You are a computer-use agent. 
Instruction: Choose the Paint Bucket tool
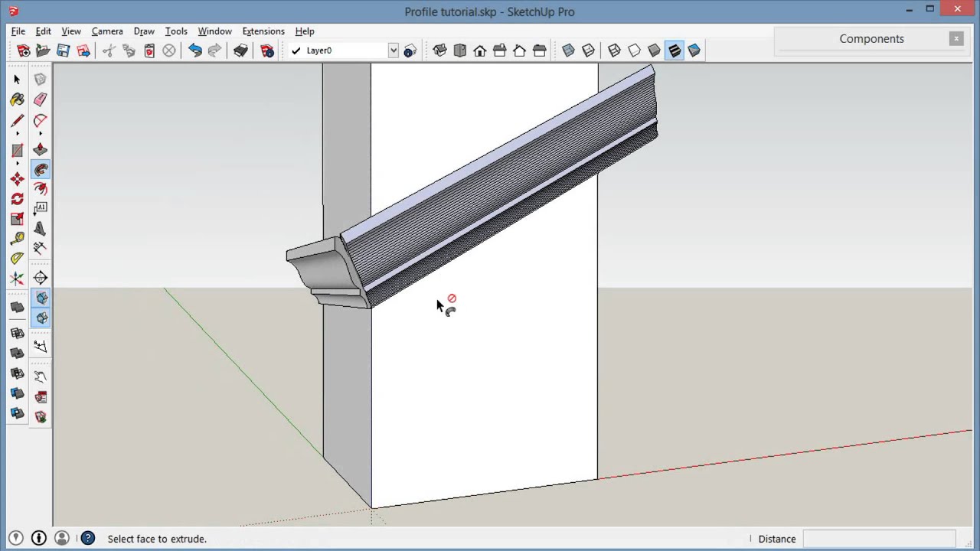[x=17, y=99]
